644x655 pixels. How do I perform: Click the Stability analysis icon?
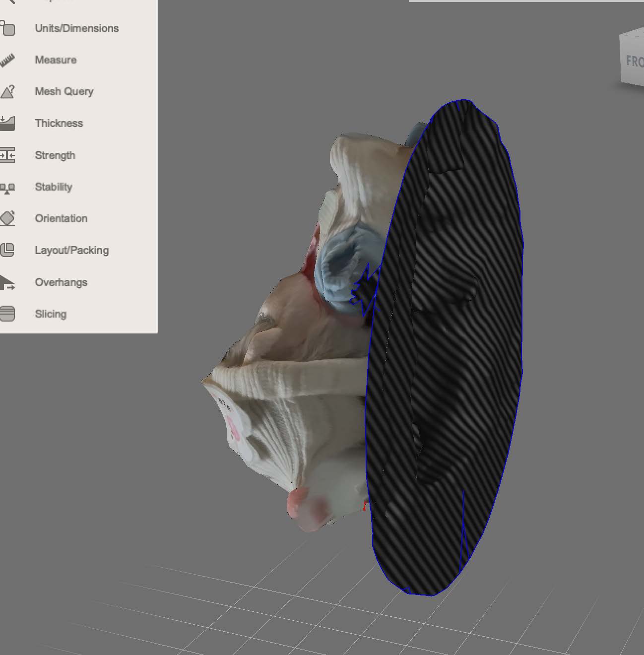(7, 186)
